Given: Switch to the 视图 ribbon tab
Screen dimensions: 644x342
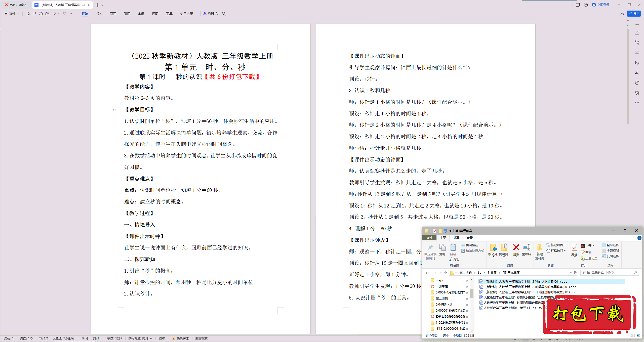Looking at the screenshot, I should 155,14.
